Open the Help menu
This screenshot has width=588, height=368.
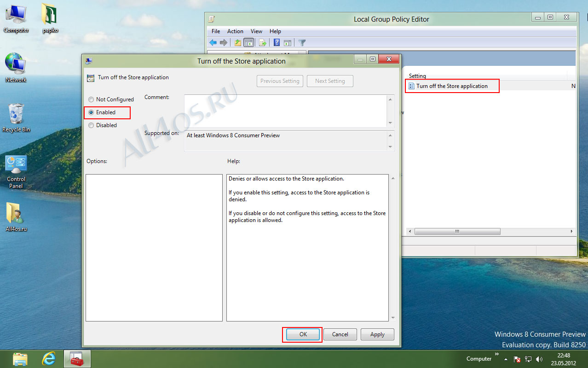275,31
